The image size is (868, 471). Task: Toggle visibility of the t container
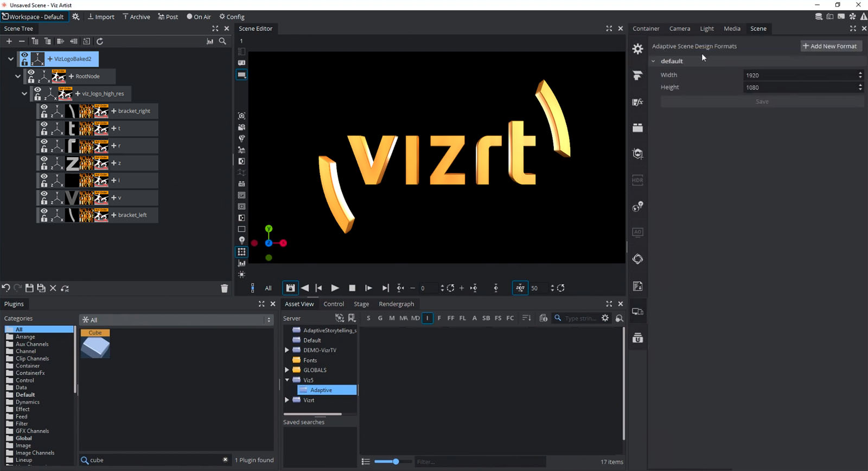coord(44,125)
